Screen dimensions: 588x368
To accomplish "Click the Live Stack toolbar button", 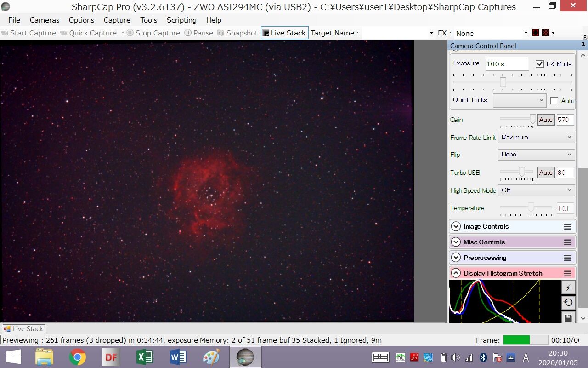I will (x=285, y=33).
